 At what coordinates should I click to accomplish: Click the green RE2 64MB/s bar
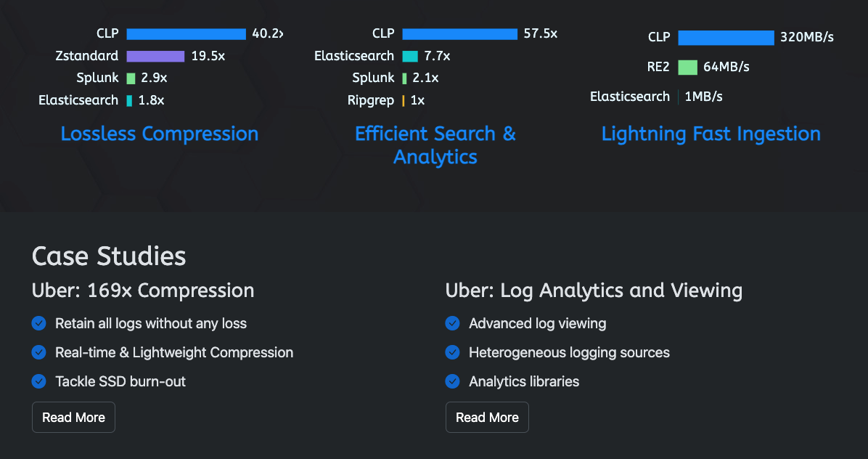pyautogui.click(x=687, y=68)
